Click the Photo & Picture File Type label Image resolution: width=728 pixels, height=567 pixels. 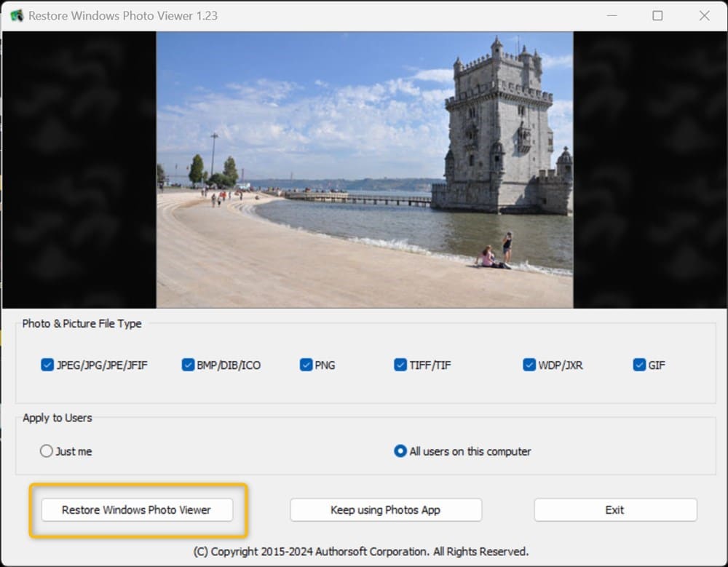pos(82,323)
